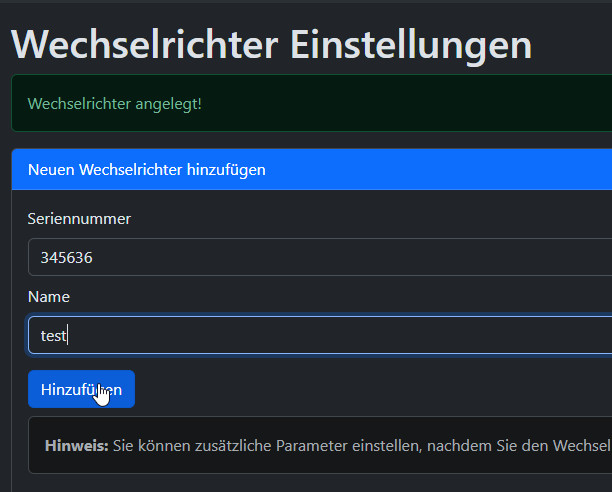Image resolution: width=612 pixels, height=492 pixels.
Task: Click the 'Neuen Wechselrichter hinzufügen' card header
Action: point(146,170)
